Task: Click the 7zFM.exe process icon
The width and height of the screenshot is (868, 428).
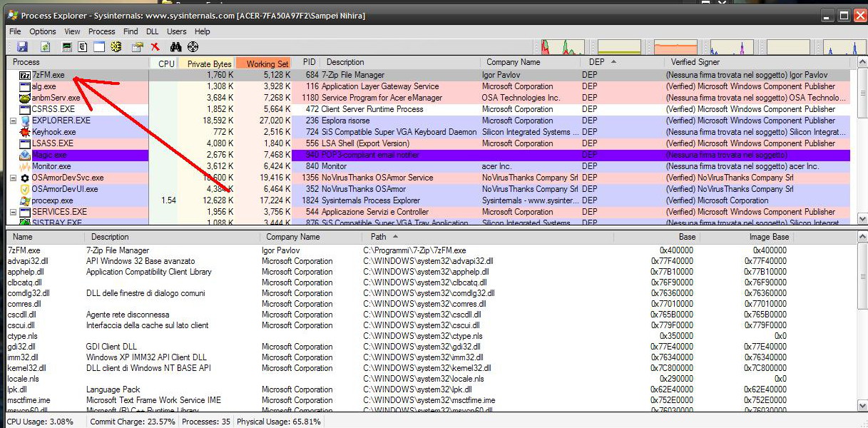Action: point(25,75)
